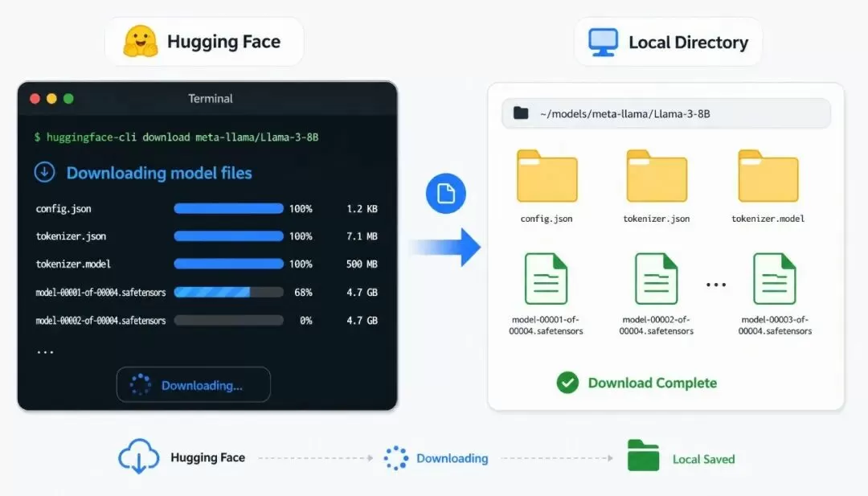Open the tokenizer.json folder icon
Image resolution: width=868 pixels, height=496 pixels.
point(657,176)
